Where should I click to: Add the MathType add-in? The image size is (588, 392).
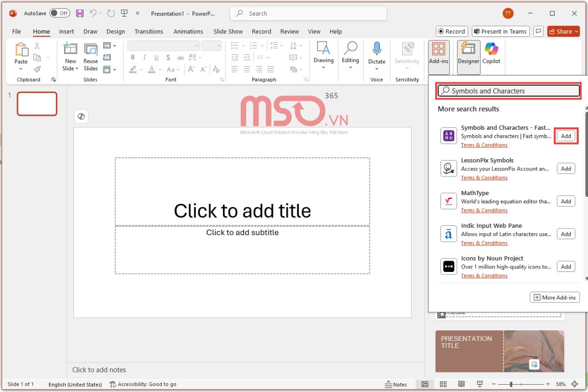click(x=566, y=201)
